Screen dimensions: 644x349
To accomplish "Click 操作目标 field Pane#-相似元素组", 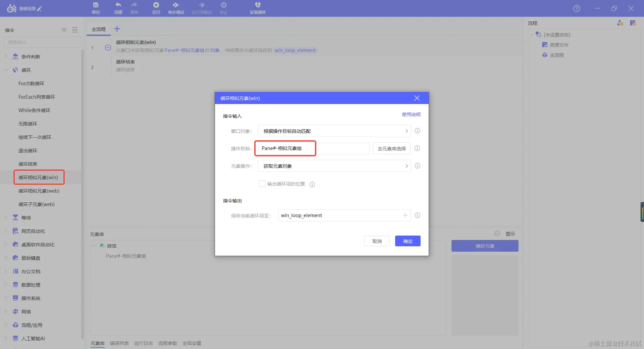I will 314,148.
